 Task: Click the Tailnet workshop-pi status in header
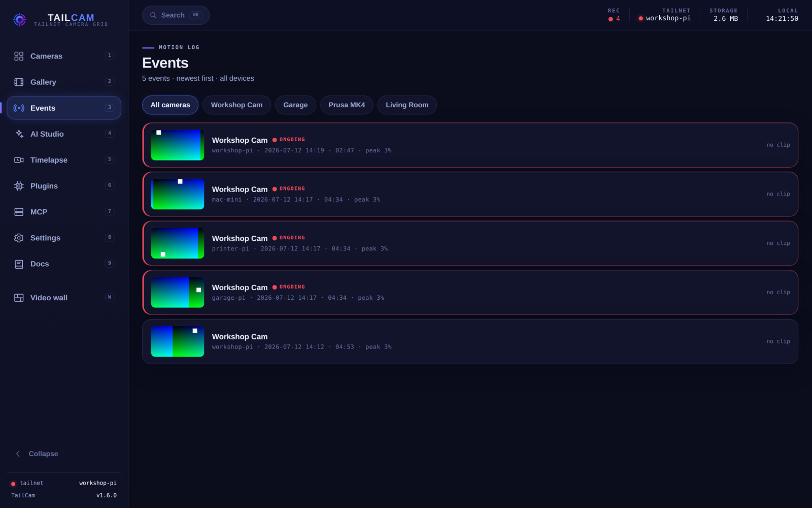click(x=665, y=15)
